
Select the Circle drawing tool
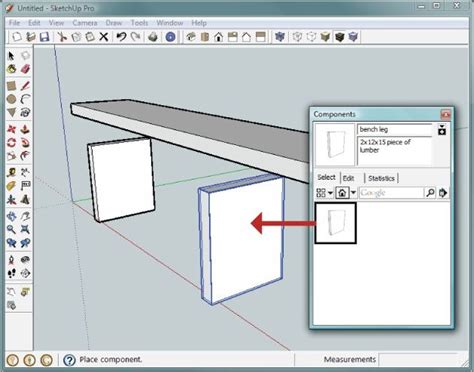[11, 99]
